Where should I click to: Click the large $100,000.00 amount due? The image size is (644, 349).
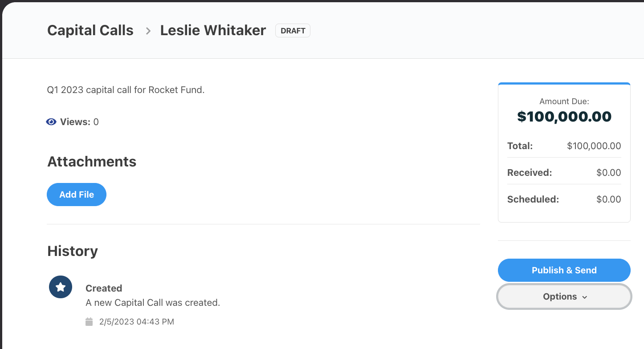pos(564,117)
